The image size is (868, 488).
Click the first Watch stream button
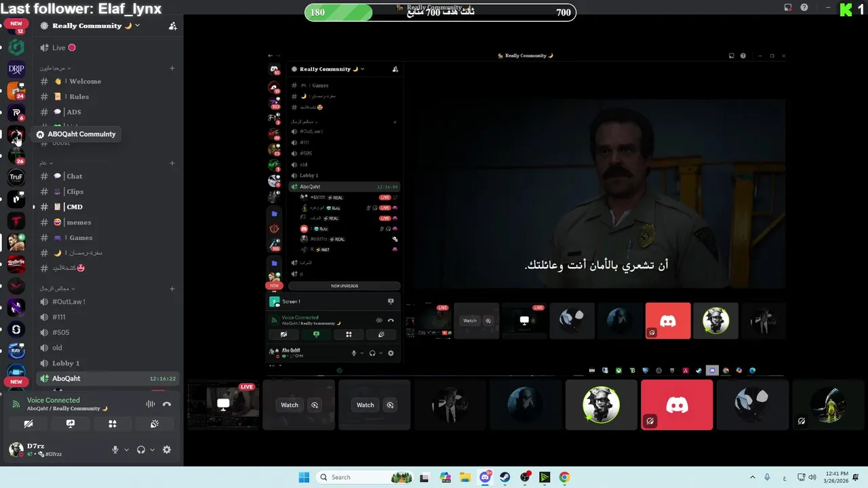coord(290,405)
